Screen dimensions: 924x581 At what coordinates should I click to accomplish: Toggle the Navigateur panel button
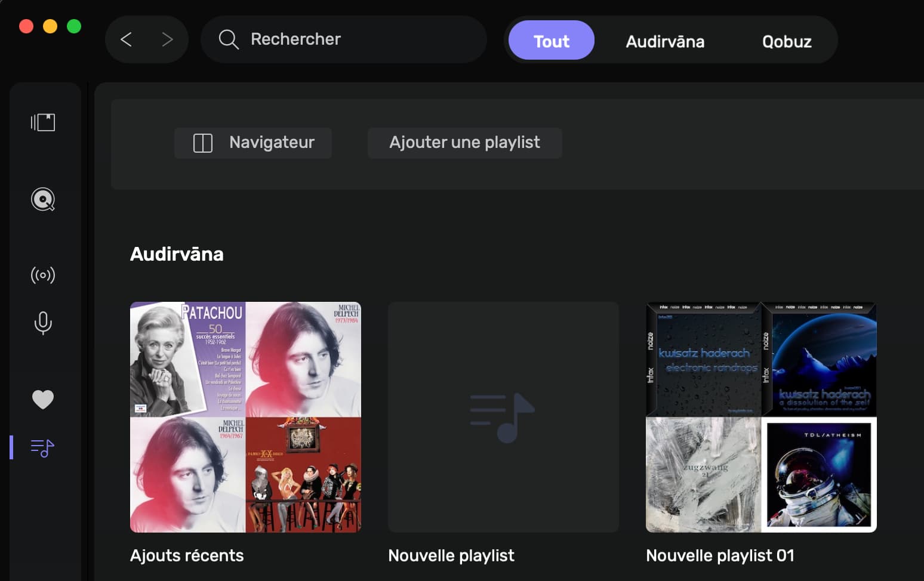[253, 143]
